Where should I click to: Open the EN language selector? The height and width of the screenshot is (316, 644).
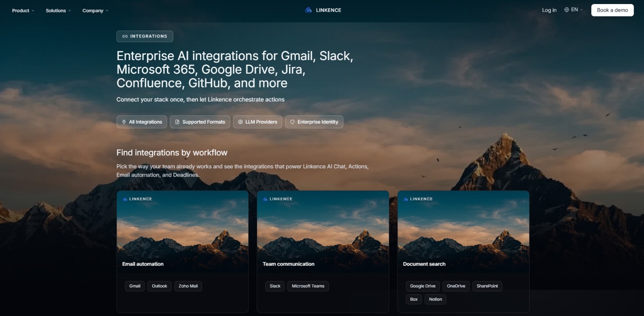click(x=574, y=10)
